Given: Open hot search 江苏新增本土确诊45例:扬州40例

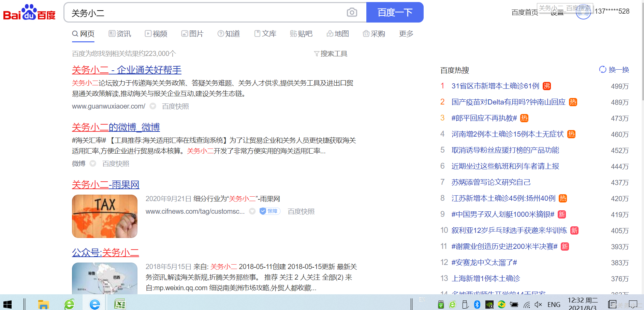Looking at the screenshot, I should tap(503, 198).
